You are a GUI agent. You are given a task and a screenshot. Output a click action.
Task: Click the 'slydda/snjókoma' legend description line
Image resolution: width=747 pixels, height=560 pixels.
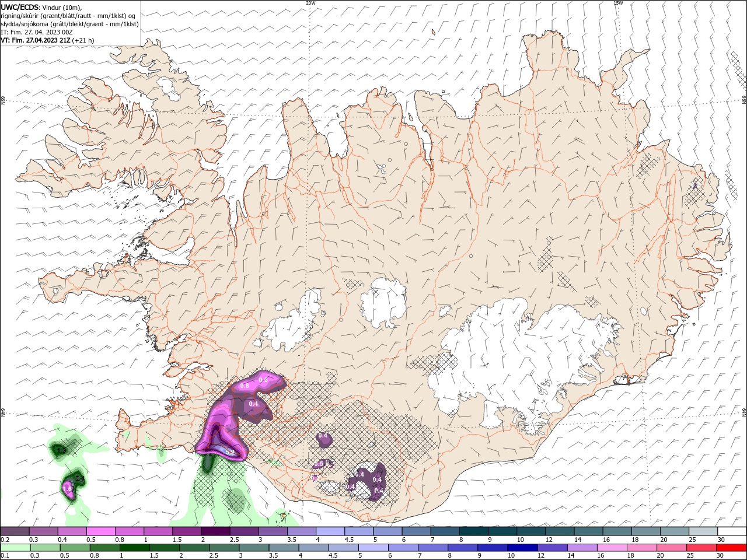(x=69, y=24)
